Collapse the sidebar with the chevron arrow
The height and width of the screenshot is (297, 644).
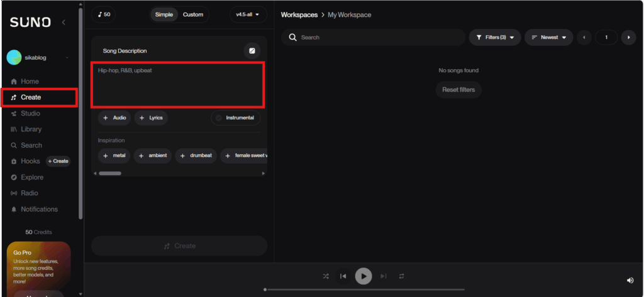tap(64, 23)
